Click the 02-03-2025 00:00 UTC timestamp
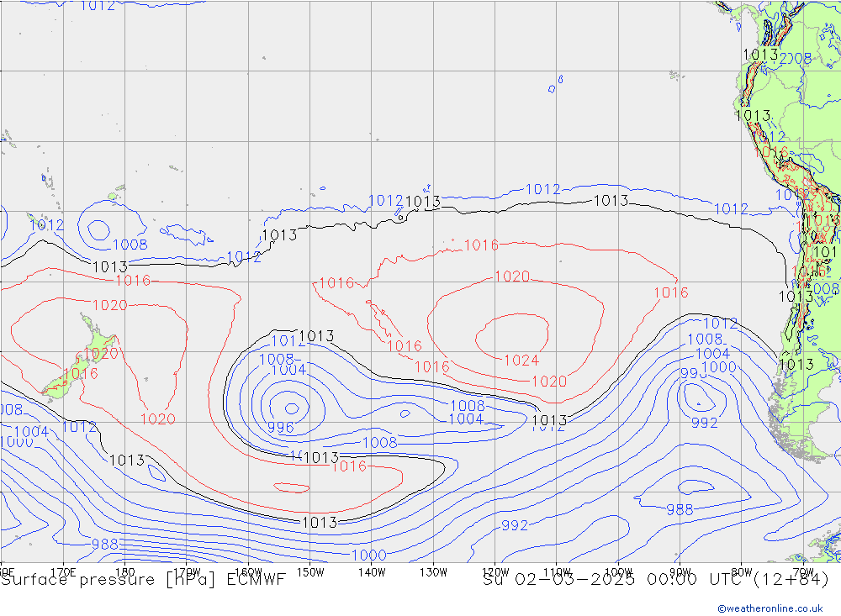 [x=656, y=580]
